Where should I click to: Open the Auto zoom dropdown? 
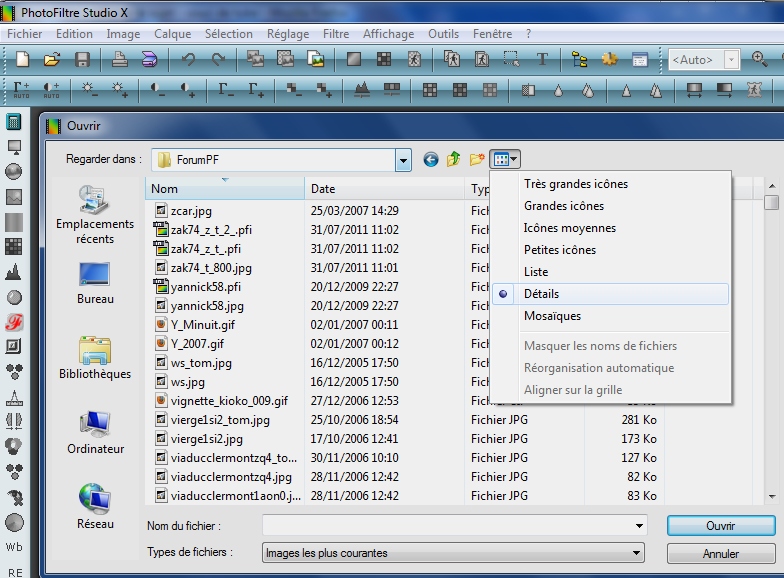[x=732, y=60]
